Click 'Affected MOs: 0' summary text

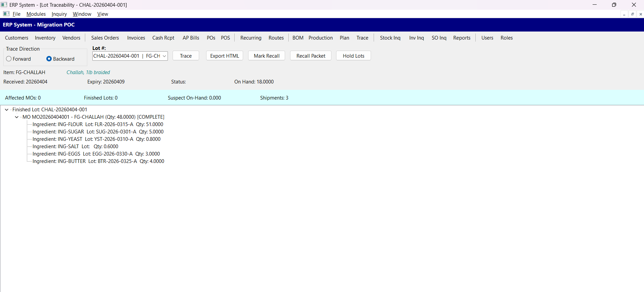pyautogui.click(x=23, y=98)
